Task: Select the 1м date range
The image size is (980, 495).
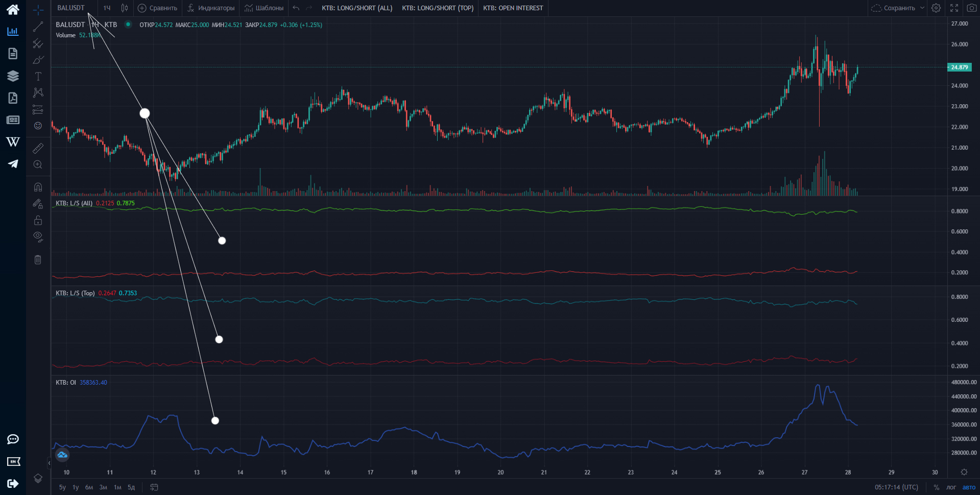Action: pos(117,487)
